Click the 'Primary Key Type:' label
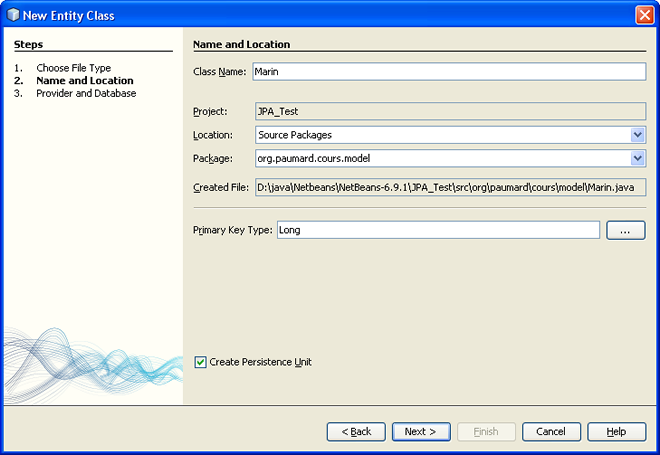This screenshot has height=455, width=660. tap(232, 230)
